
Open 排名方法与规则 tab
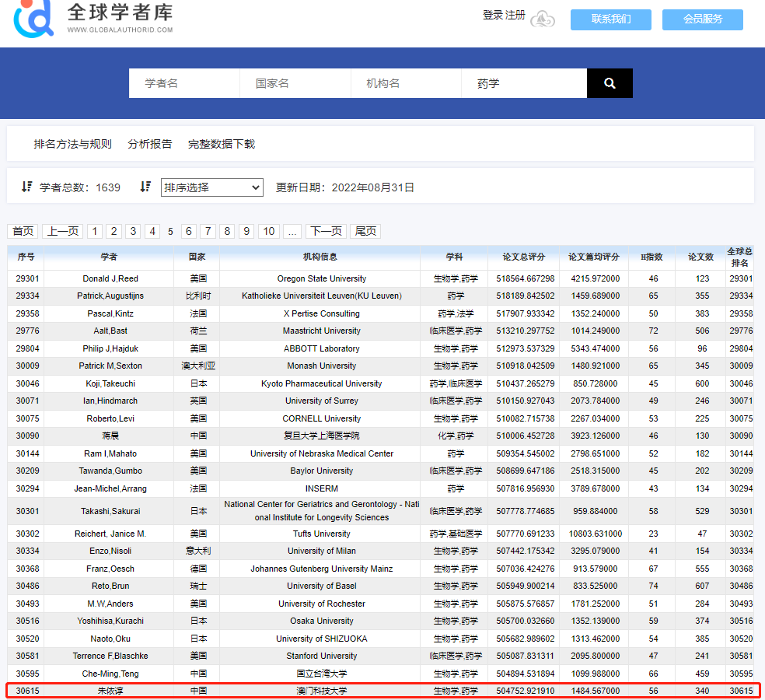coord(72,144)
